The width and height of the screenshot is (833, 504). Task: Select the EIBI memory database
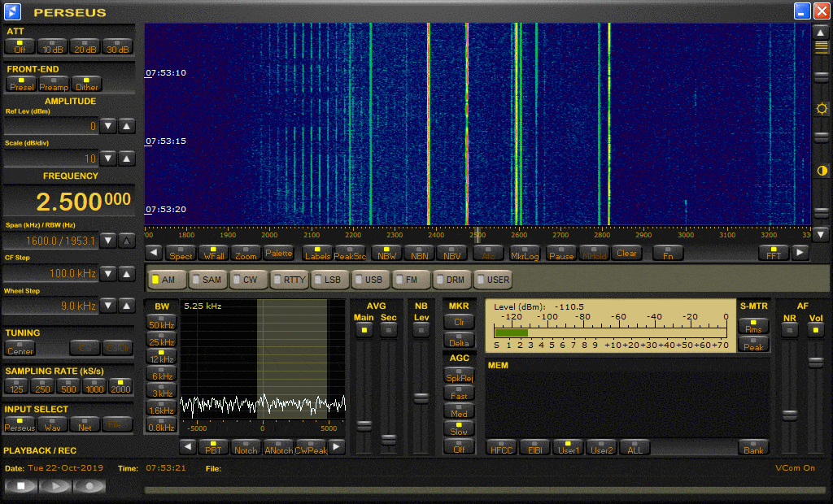535,447
